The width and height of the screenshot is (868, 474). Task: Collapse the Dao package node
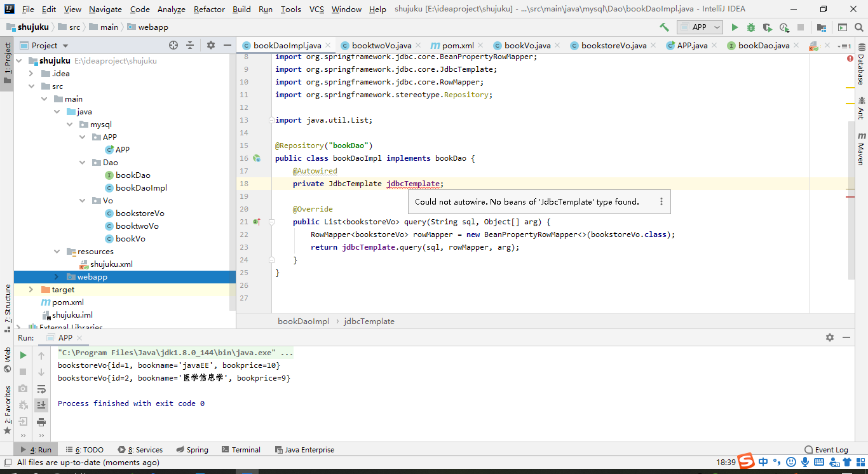coord(83,162)
